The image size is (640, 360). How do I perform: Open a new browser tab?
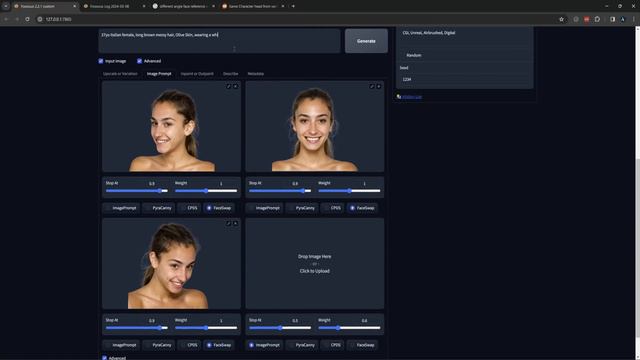coord(293,6)
